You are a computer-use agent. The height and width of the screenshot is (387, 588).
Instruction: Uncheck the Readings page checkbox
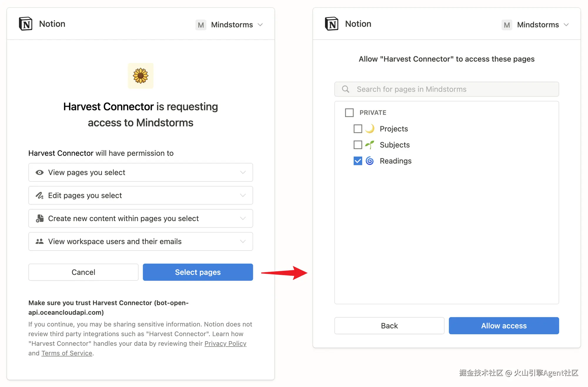point(358,161)
